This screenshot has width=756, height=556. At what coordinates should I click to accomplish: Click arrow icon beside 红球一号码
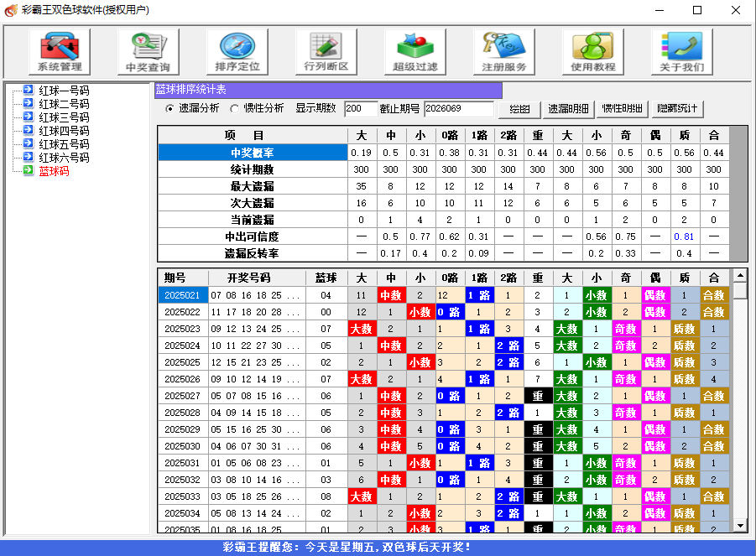(x=29, y=90)
